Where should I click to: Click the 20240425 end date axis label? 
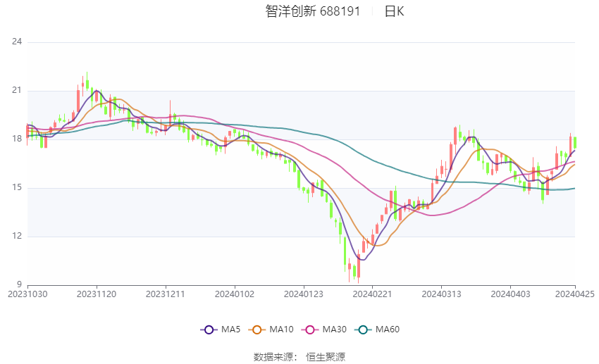(x=574, y=294)
